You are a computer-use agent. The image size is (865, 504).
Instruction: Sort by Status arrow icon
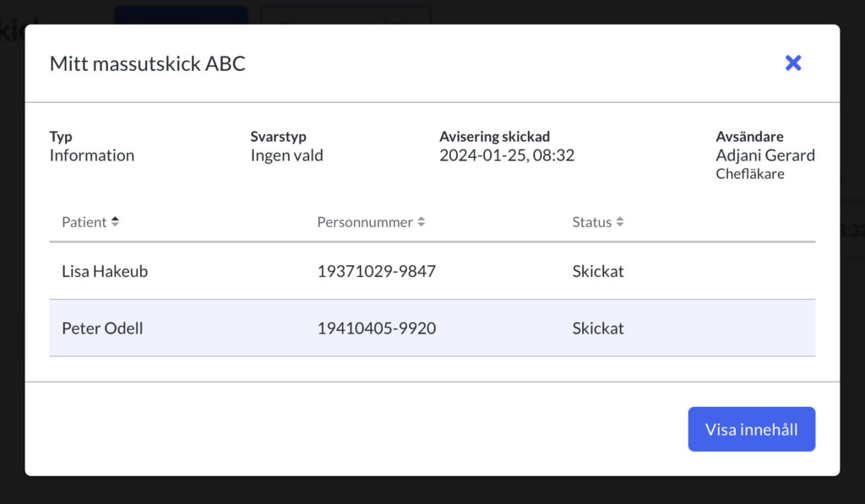(x=619, y=222)
